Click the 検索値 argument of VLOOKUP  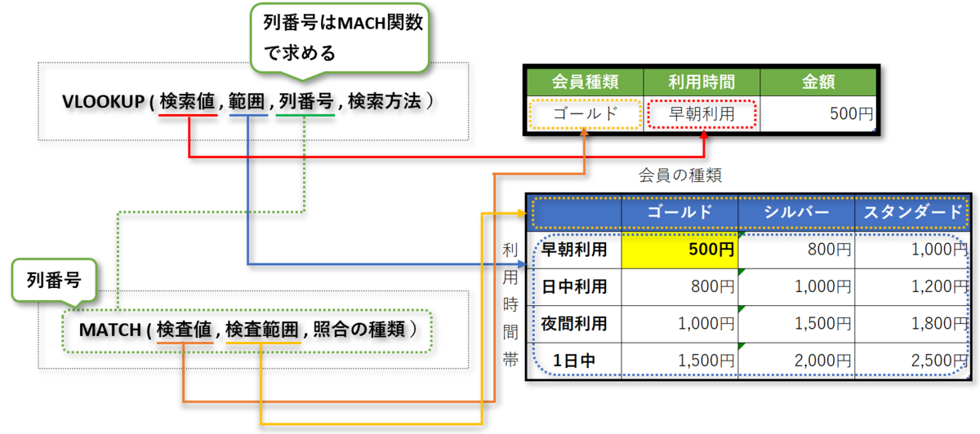(x=187, y=101)
